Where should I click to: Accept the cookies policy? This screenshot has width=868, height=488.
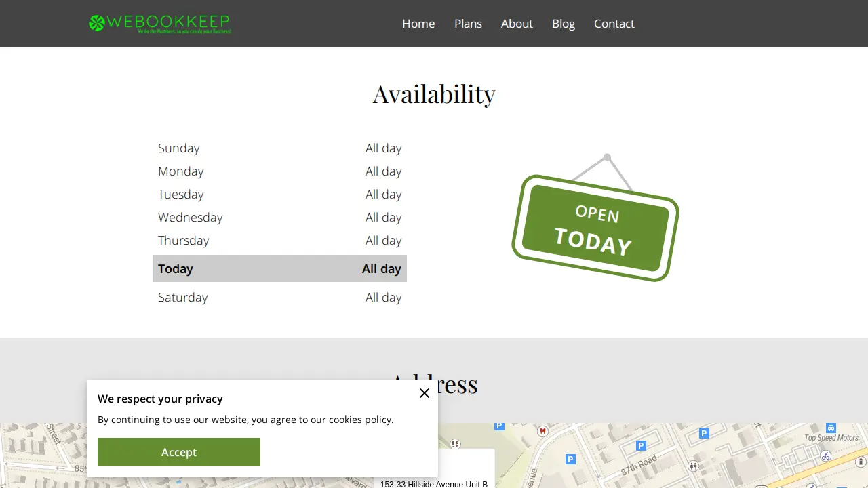(179, 452)
